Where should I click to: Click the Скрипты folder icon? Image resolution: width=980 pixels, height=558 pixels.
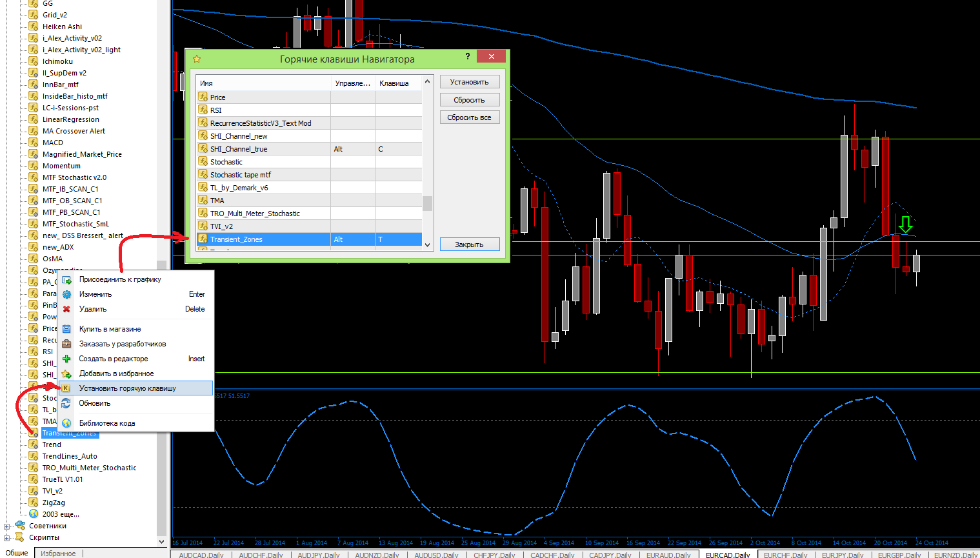pyautogui.click(x=20, y=537)
